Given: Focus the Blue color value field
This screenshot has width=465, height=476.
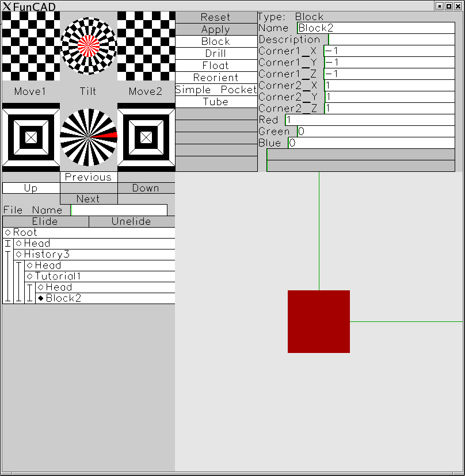Looking at the screenshot, I should [371, 143].
